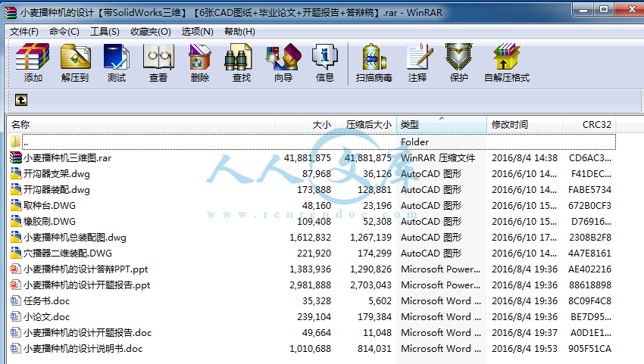Screen dimensions: 644x364
Task: Click the Delete (删除) toolbar icon
Action: 199,58
